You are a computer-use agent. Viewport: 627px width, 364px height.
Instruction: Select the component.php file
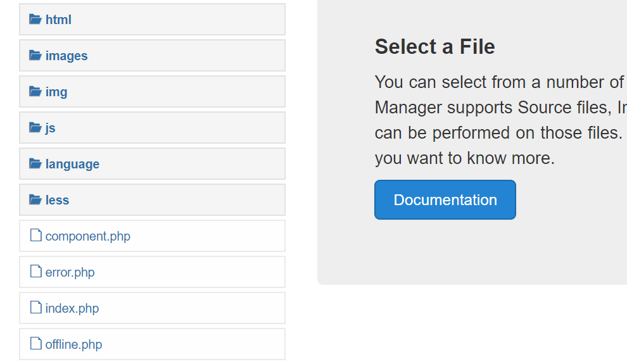pyautogui.click(x=88, y=236)
